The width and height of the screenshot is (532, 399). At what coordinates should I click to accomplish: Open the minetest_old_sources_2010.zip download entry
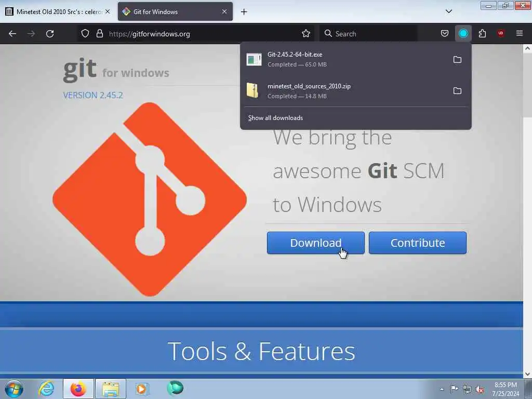click(x=346, y=91)
